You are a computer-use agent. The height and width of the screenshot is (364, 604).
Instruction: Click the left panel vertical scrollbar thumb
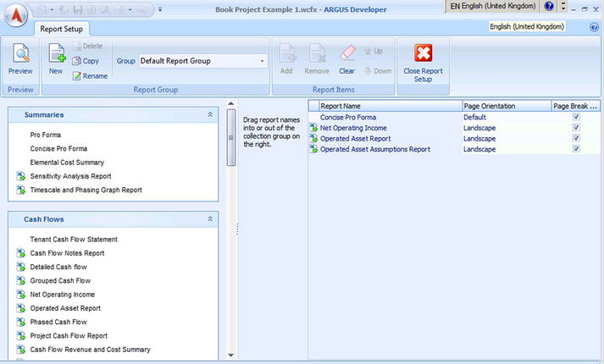coord(230,137)
